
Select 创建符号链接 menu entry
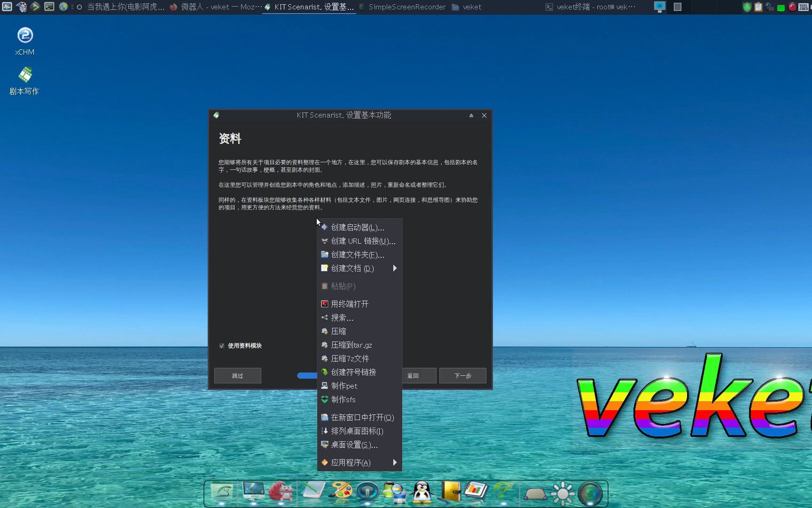pyautogui.click(x=360, y=372)
